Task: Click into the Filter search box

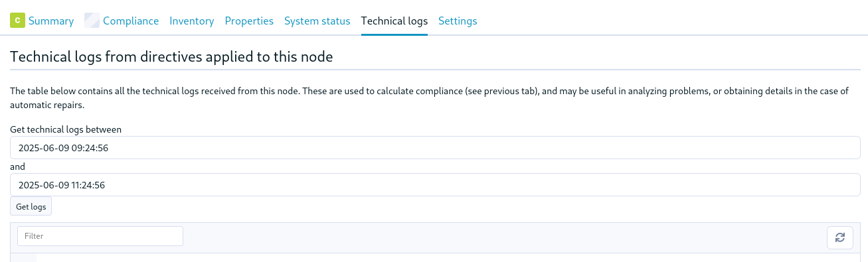Action: point(100,236)
